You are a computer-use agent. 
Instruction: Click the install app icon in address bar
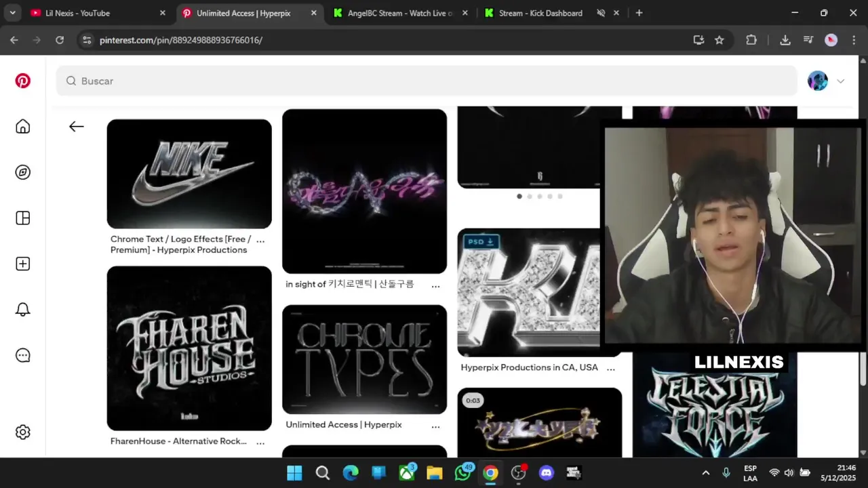click(698, 40)
